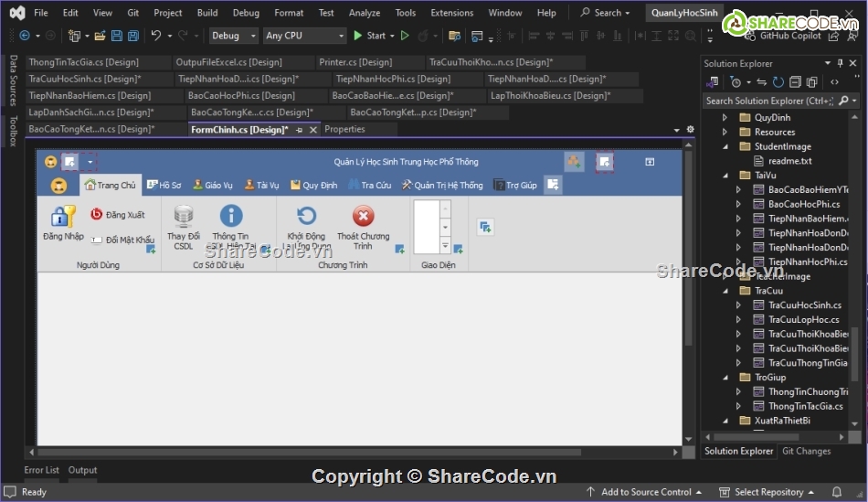Start without debugging using the outlined play icon

point(405,36)
